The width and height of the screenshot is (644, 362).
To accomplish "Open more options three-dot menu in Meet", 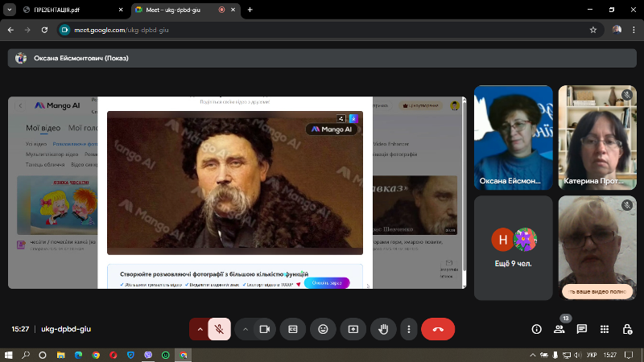I will [409, 329].
